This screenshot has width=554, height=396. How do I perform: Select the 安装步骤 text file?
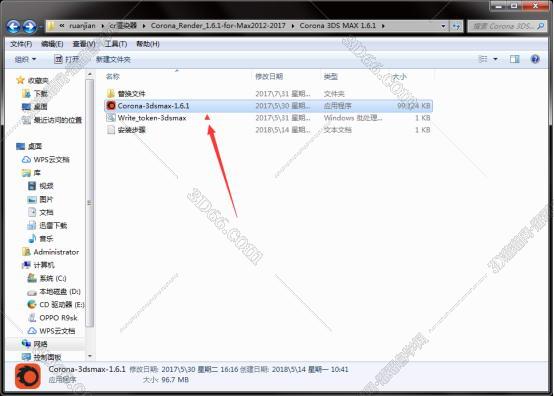pos(131,130)
